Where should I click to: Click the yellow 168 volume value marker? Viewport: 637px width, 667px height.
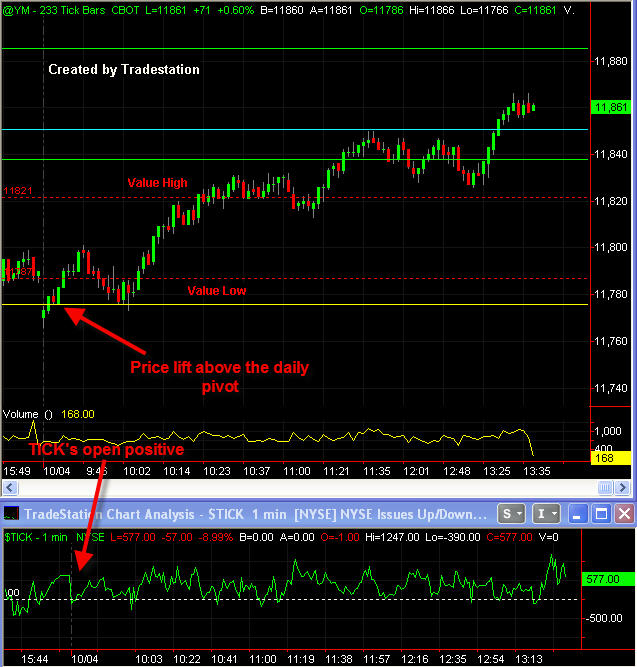pyautogui.click(x=611, y=458)
